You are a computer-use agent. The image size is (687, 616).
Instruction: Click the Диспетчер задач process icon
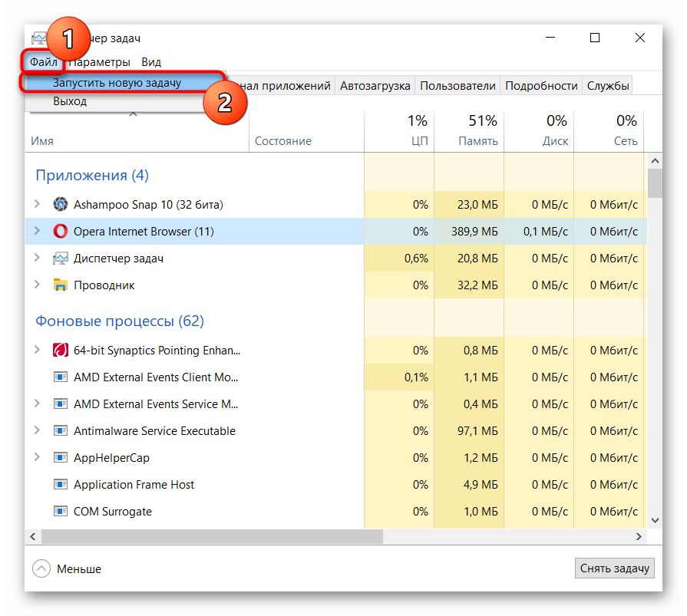click(61, 259)
